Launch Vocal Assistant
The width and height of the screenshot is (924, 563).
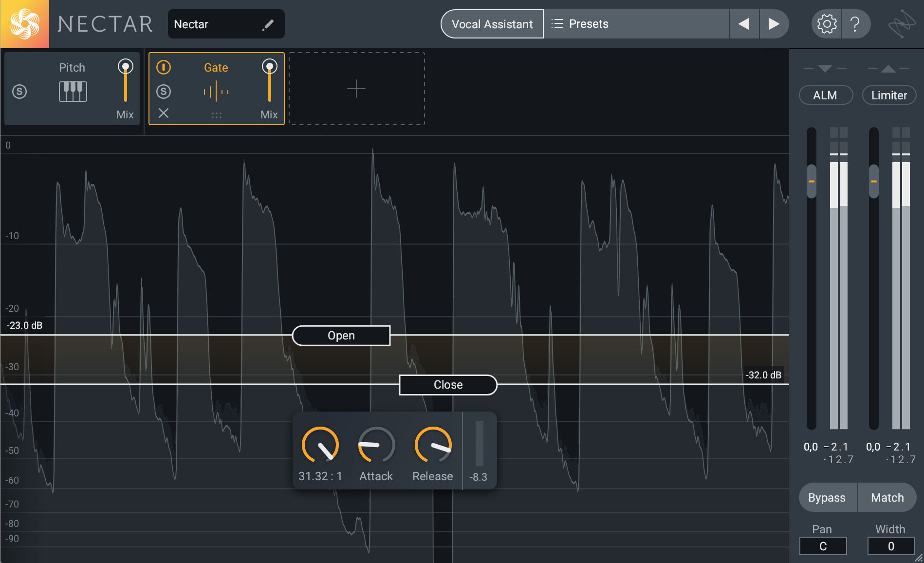492,23
